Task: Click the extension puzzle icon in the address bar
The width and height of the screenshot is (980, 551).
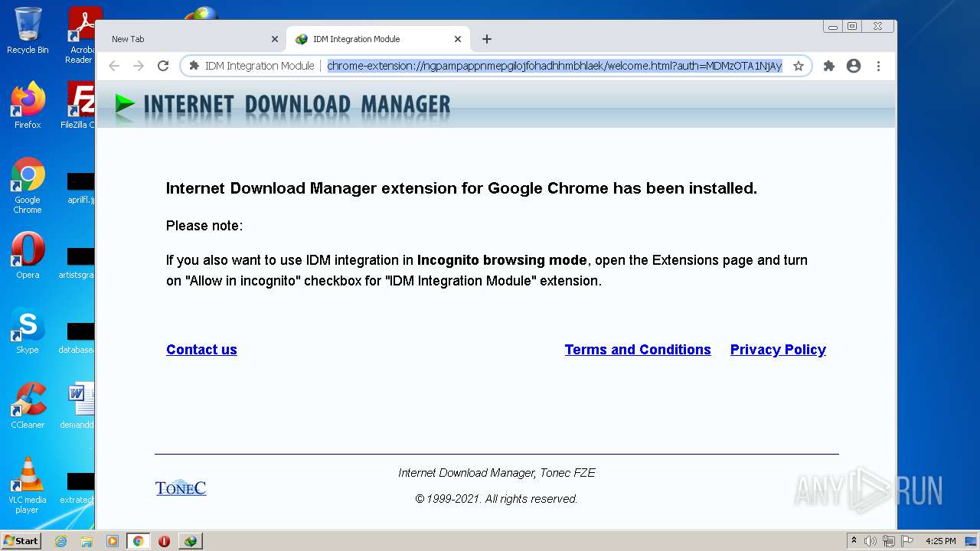Action: click(x=194, y=66)
